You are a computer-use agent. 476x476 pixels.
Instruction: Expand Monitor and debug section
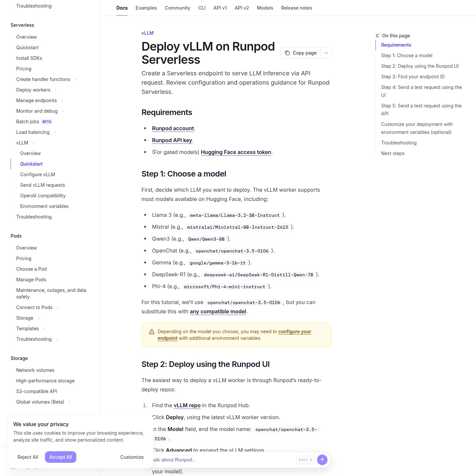point(63,111)
